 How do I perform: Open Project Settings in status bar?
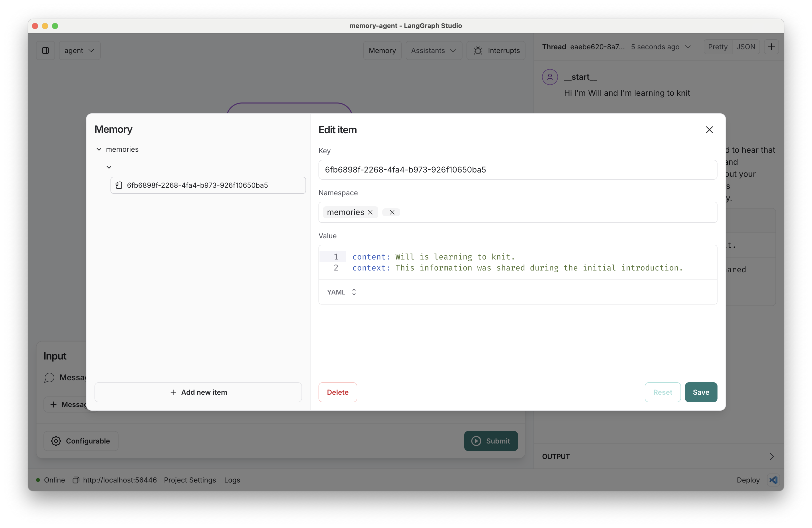click(190, 480)
